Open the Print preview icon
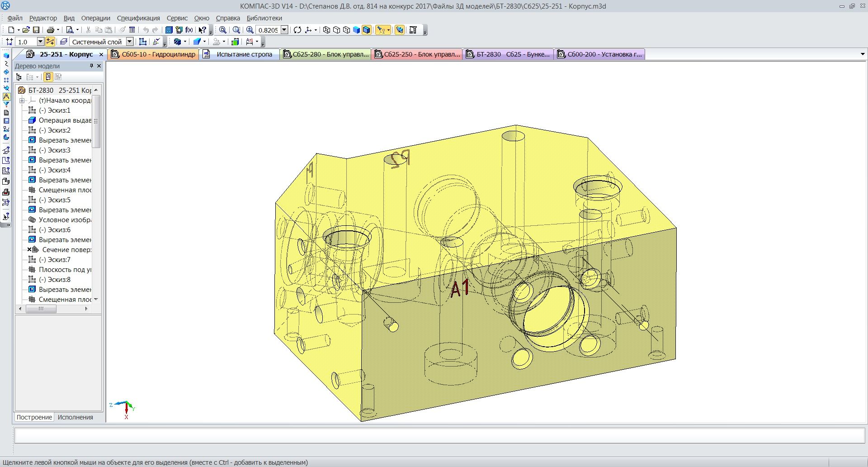The height and width of the screenshot is (467, 868). [70, 30]
